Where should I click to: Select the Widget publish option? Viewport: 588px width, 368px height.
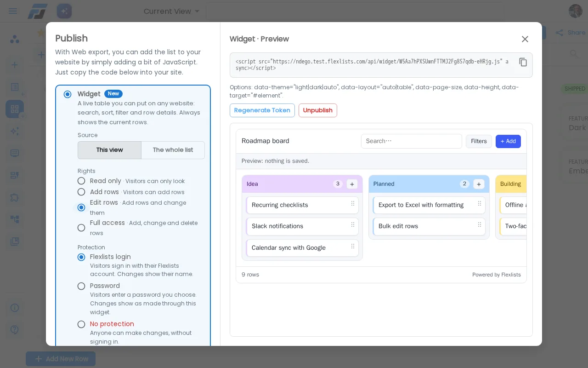[x=68, y=94]
